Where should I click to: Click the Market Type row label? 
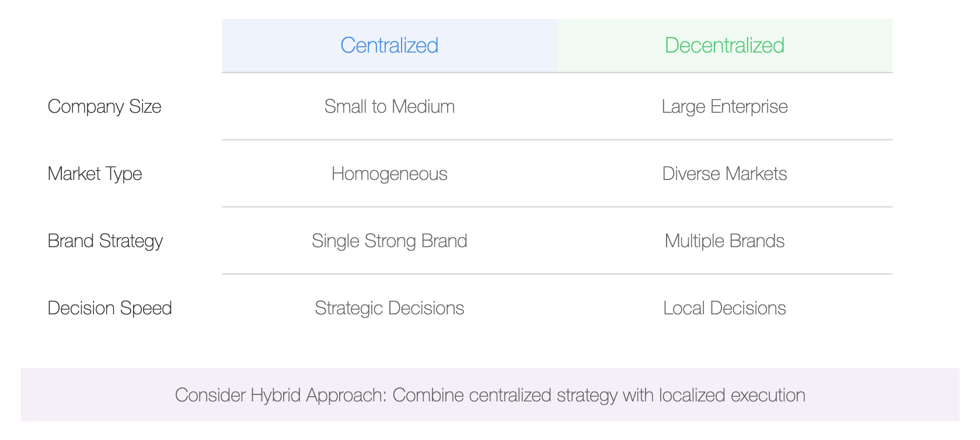click(95, 174)
